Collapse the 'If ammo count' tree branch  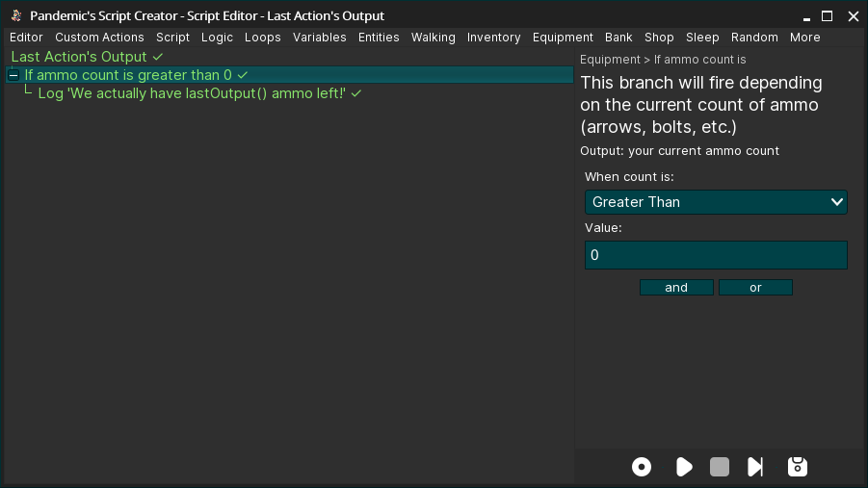point(13,75)
